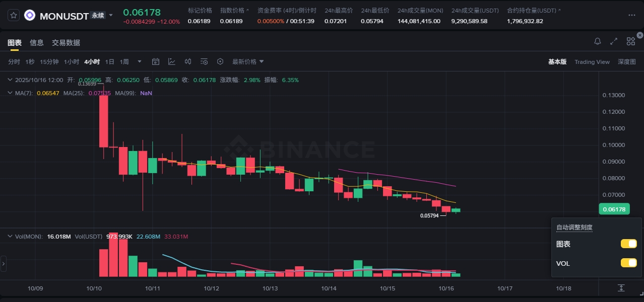This screenshot has width=644, height=302.
Task: Click the technical indicators line-chart icon
Action: coord(172,62)
